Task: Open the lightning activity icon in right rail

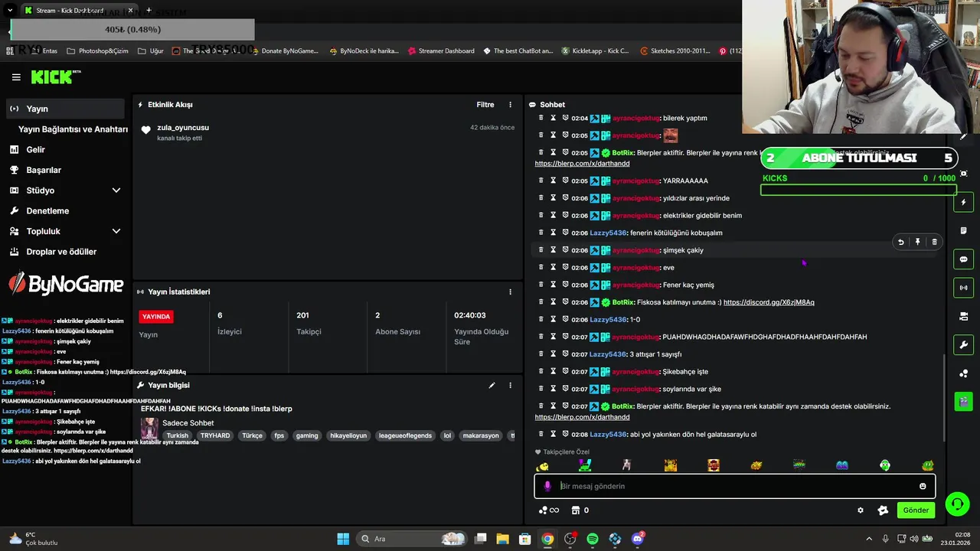Action: [x=964, y=203]
